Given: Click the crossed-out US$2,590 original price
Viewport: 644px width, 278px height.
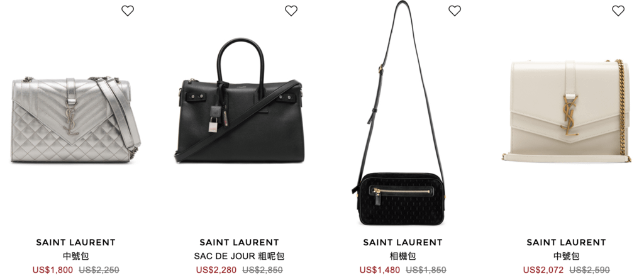Looking at the screenshot, I should coord(589,270).
